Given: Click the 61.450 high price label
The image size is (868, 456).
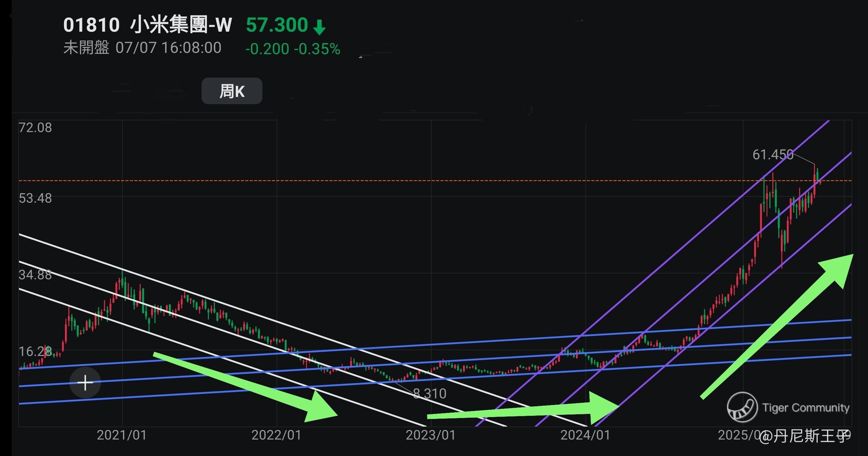Looking at the screenshot, I should pos(773,155).
